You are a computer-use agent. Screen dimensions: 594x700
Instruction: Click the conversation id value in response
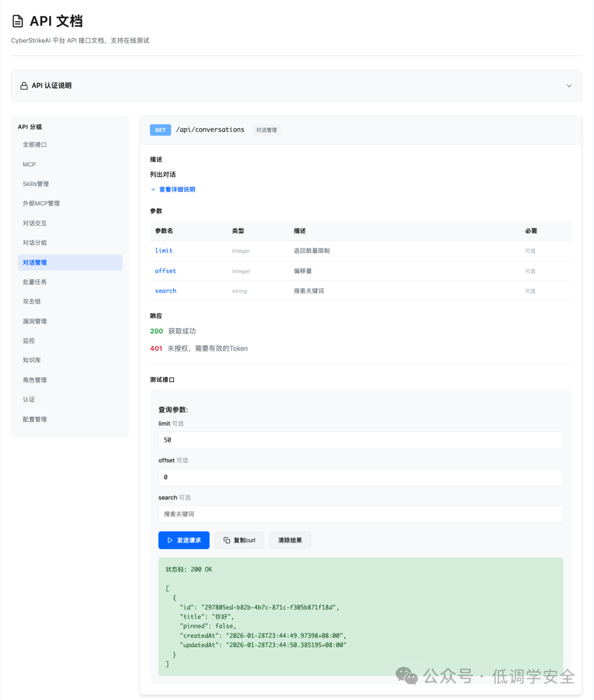(x=269, y=608)
